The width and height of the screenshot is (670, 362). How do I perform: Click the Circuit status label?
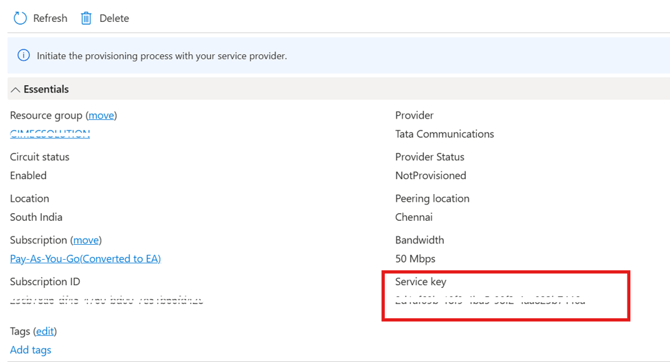tap(40, 157)
